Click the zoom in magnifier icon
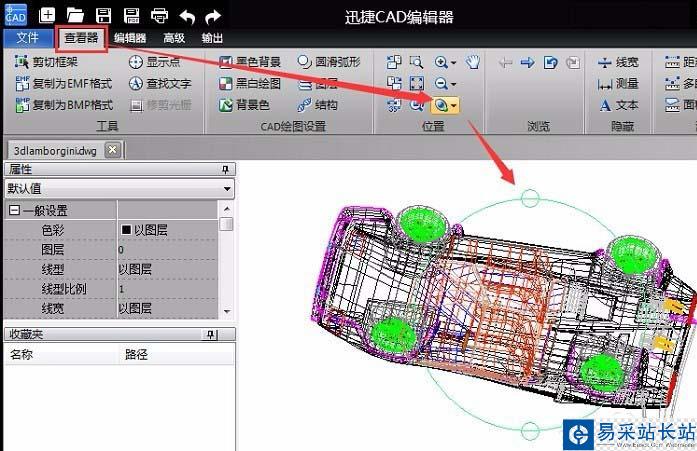This screenshot has width=697, height=451. point(441,62)
